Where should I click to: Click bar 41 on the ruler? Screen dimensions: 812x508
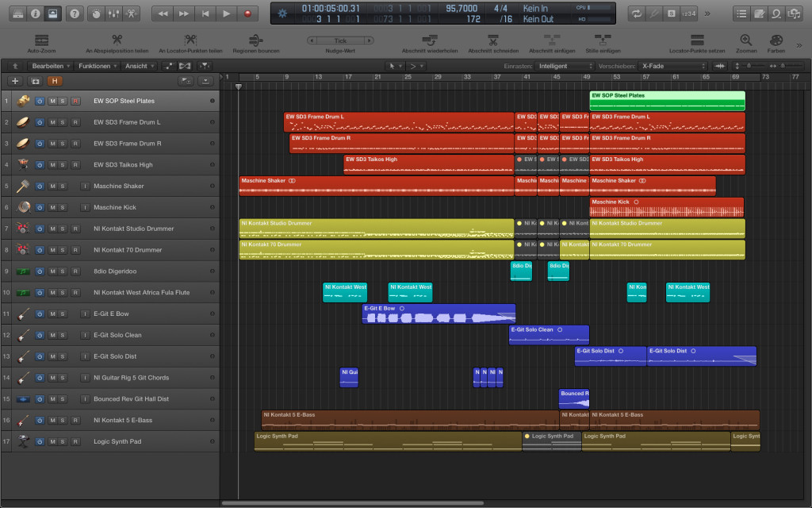tap(527, 77)
